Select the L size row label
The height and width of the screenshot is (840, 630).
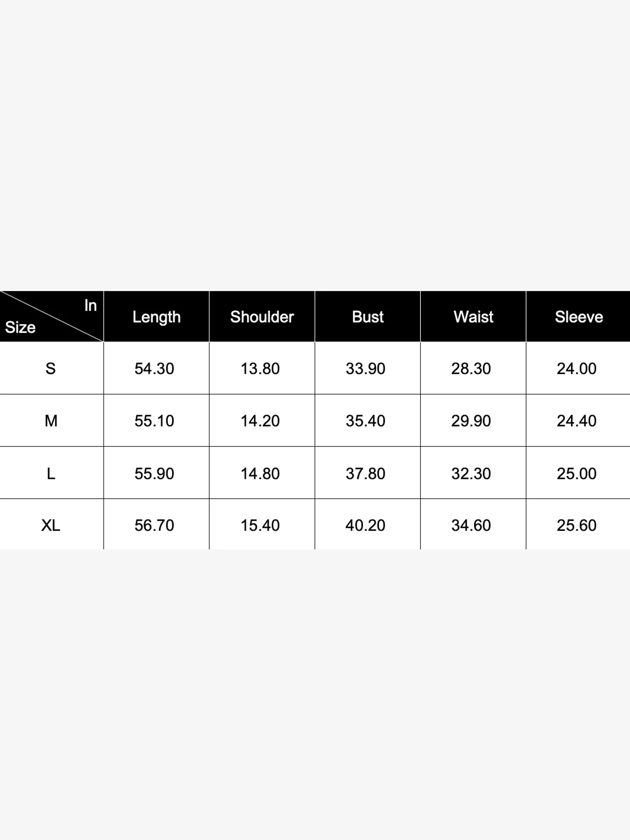51,473
